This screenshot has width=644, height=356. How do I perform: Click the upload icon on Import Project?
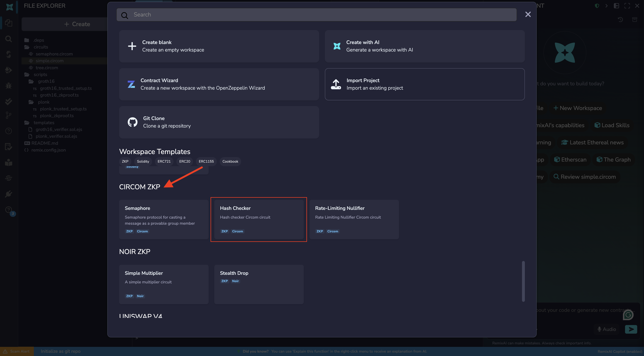coord(336,84)
